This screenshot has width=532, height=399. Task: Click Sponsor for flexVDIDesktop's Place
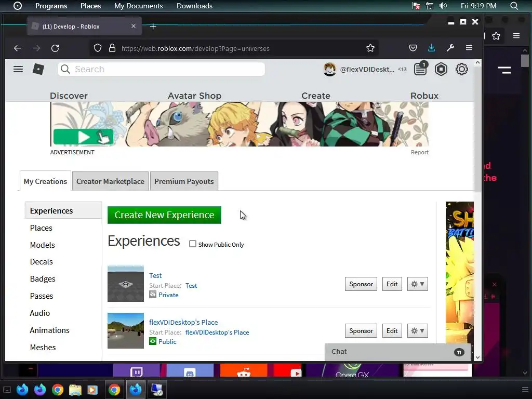tap(361, 331)
